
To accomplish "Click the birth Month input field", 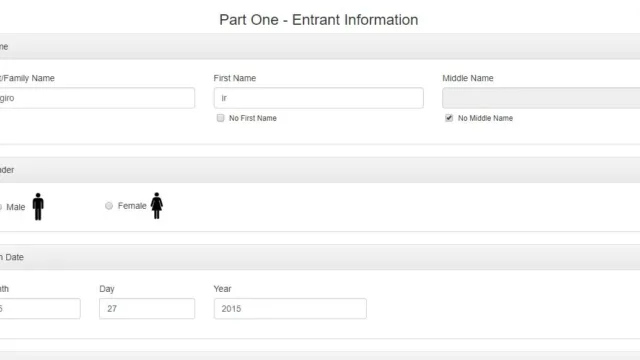I will coord(40,309).
